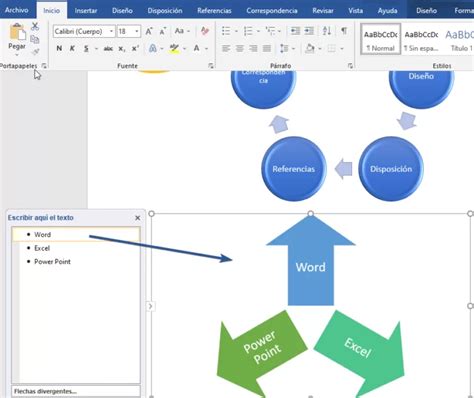
Task: Switch to the Insertar tab
Action: click(86, 11)
